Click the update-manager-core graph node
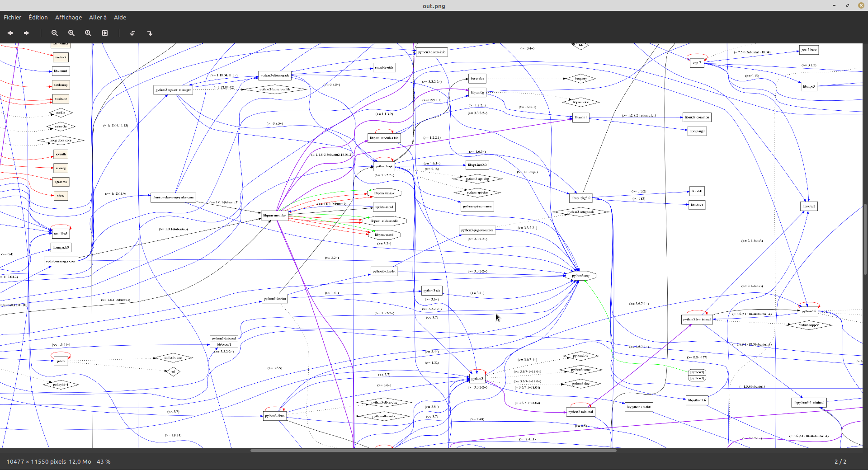The image size is (868, 470). tap(61, 261)
